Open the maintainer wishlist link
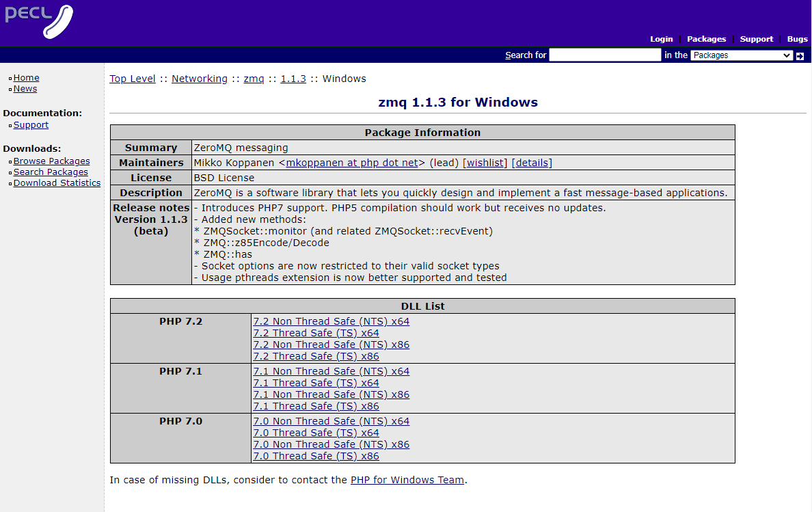 point(485,163)
